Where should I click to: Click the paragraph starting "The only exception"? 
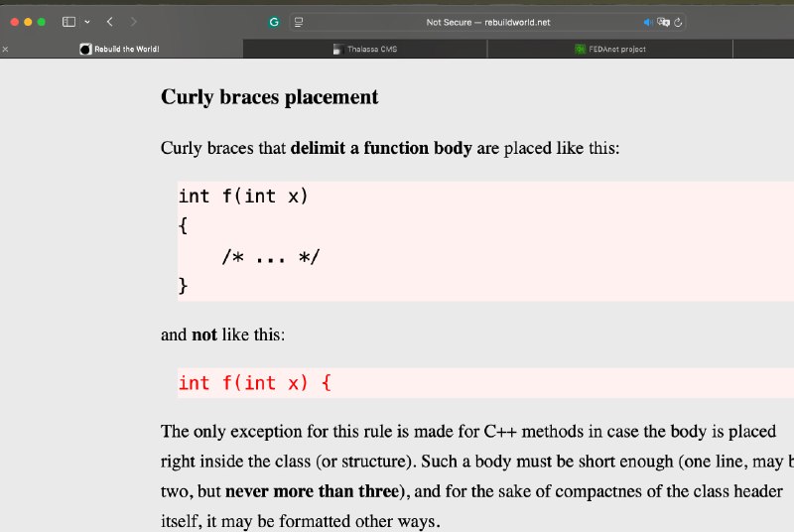(468, 476)
